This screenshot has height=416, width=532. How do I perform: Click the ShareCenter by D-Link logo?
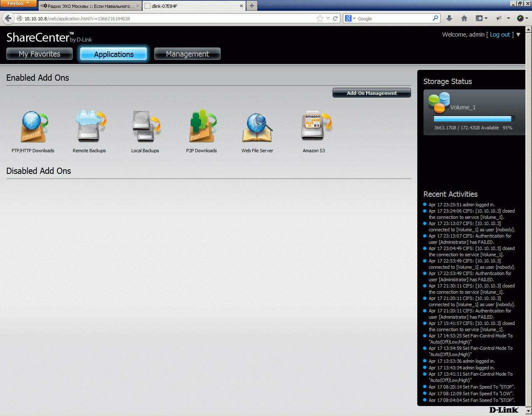click(49, 37)
